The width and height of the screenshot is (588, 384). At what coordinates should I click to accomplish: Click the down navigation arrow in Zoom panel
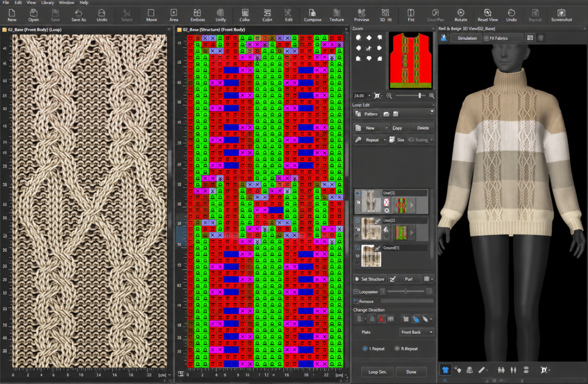[369, 59]
